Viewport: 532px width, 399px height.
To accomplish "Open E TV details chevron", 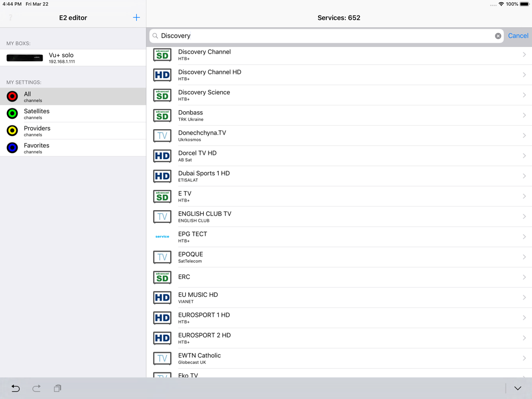I will pyautogui.click(x=524, y=196).
